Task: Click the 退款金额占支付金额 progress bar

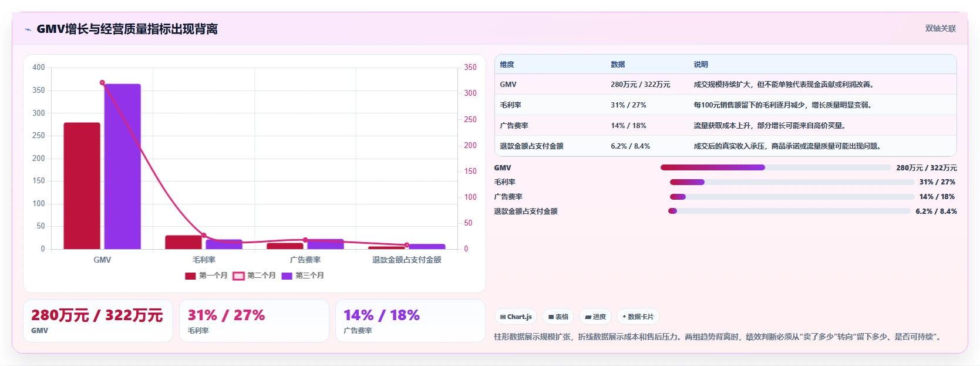Action: tap(789, 211)
